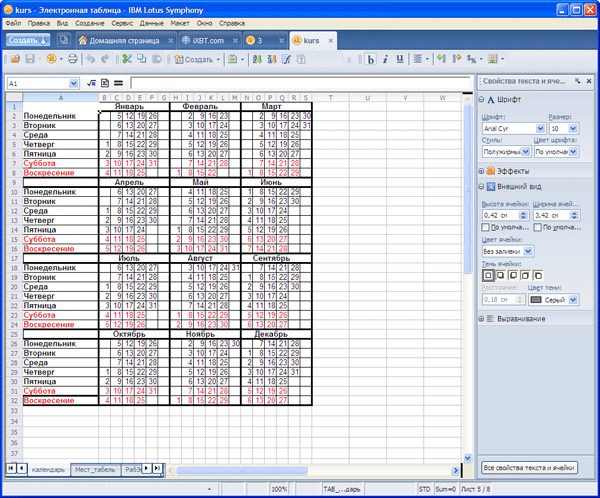
Task: Click the Undo arrow icon
Action: [x=91, y=59]
